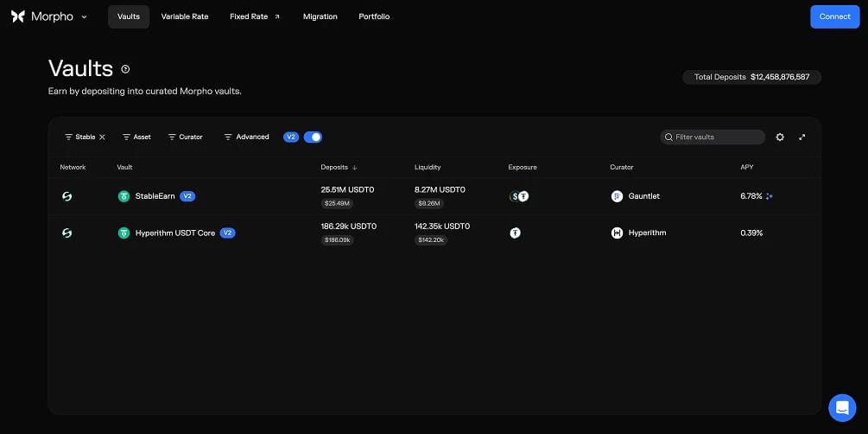868x434 pixels.
Task: Click 142.35k USDT0 liquidity value
Action: click(x=442, y=227)
